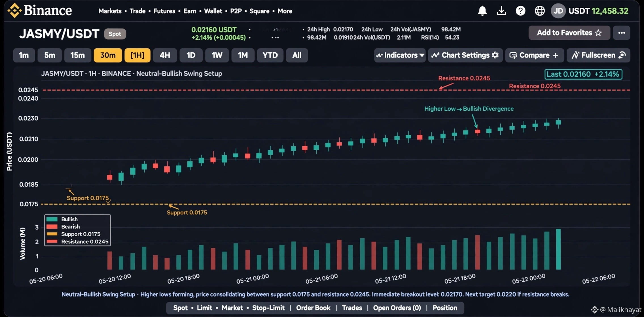The height and width of the screenshot is (317, 644).
Task: Click the Binance logo icon
Action: pos(15,10)
